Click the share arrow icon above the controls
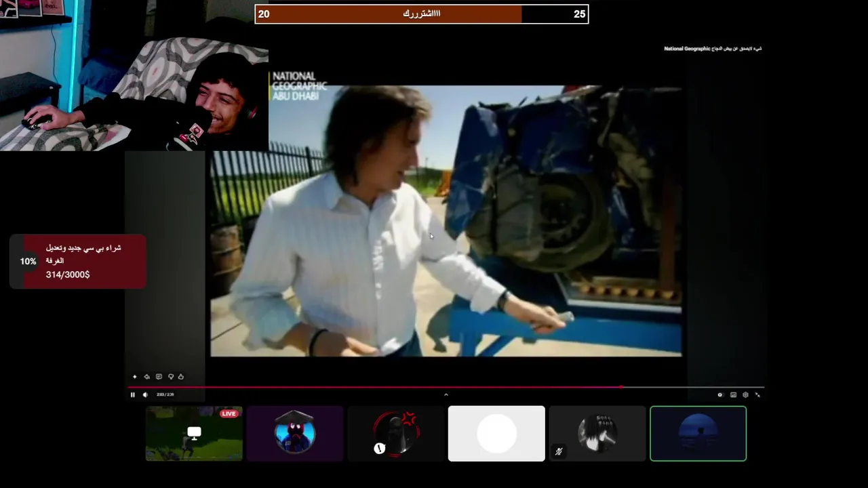The height and width of the screenshot is (488, 868). pyautogui.click(x=146, y=377)
